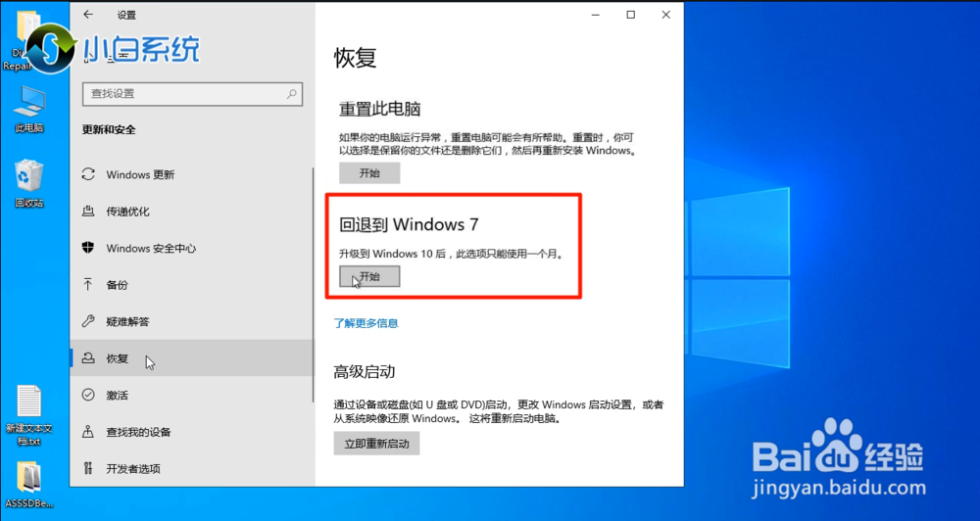Click 开始 under 重置此电脑

(x=369, y=173)
